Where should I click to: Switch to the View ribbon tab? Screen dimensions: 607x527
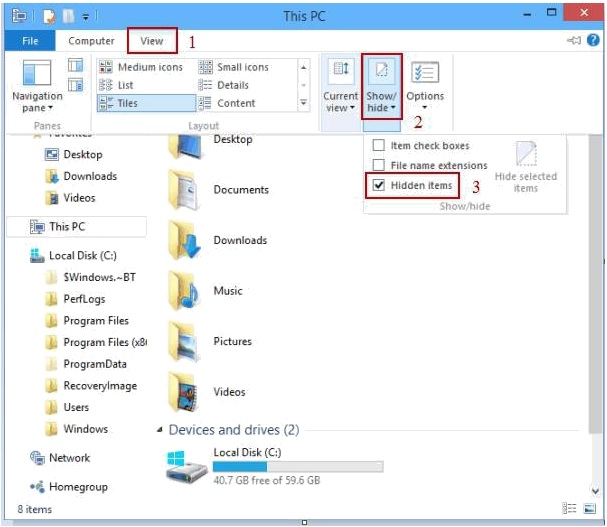click(152, 41)
